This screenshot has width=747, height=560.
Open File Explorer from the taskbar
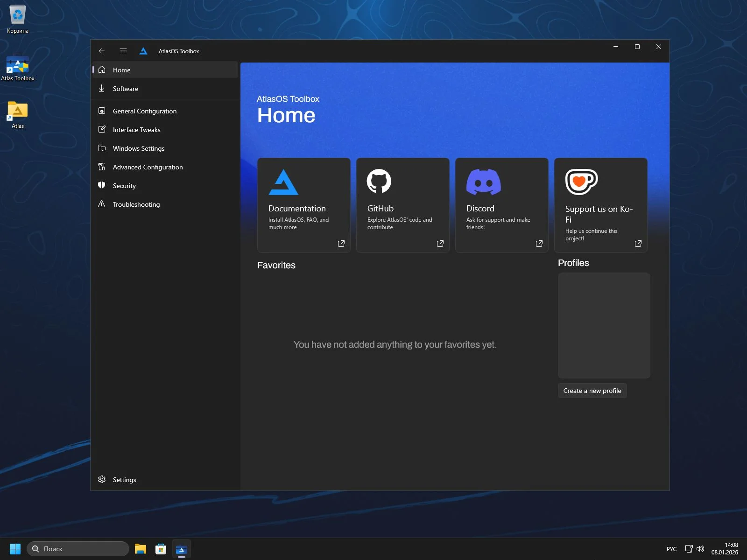tap(141, 549)
